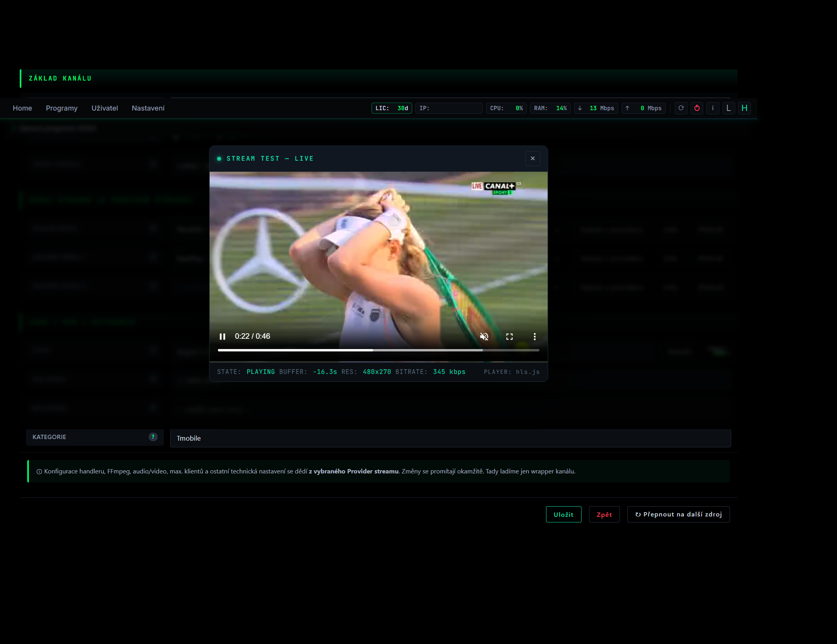This screenshot has width=837, height=644.
Task: Enter fullscreen for the stream video
Action: click(x=509, y=336)
